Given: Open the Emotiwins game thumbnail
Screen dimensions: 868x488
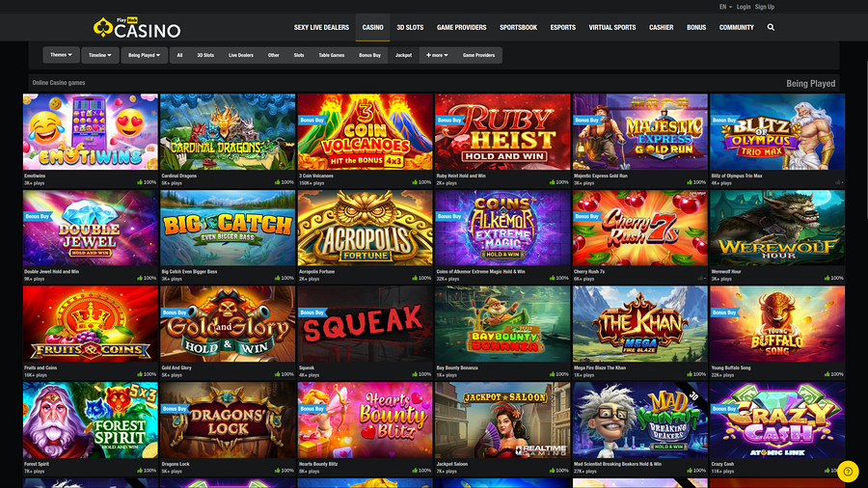Looking at the screenshot, I should click(91, 132).
